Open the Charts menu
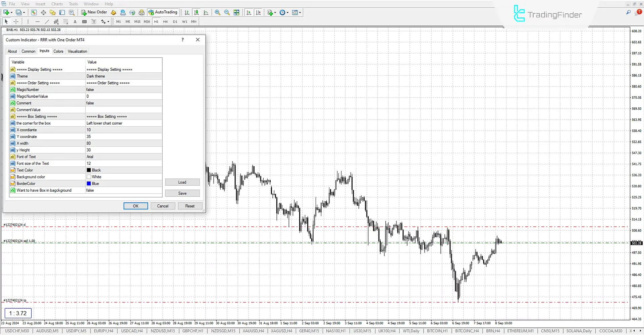The image size is (644, 335). 57,4
